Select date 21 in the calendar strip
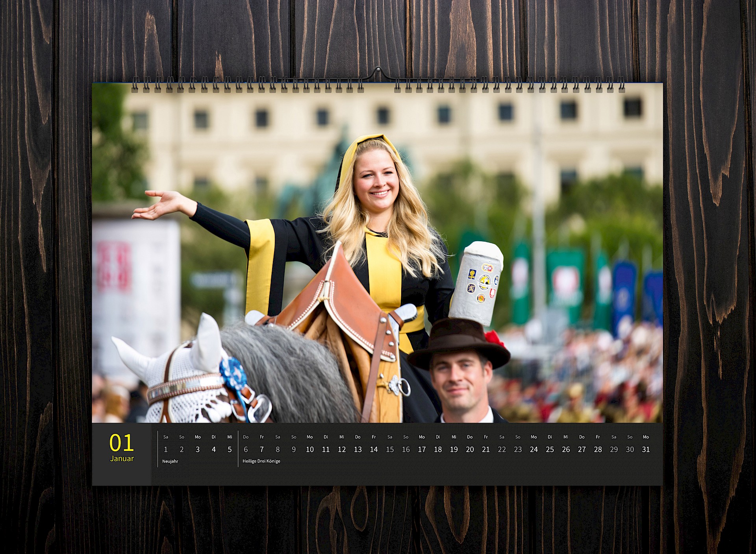This screenshot has width=756, height=554. coord(486,449)
